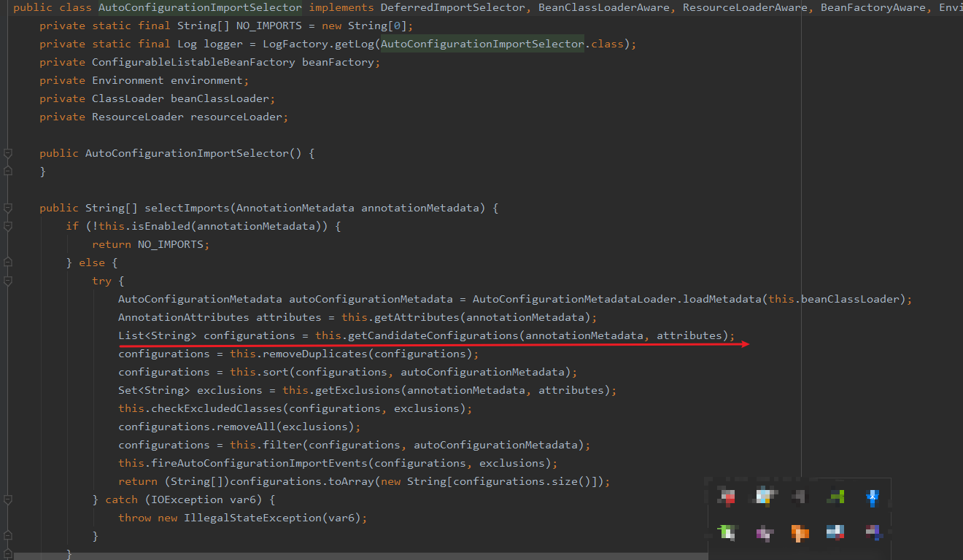
Task: Click fold end marker after the constructor's closing brace
Action: 7,171
